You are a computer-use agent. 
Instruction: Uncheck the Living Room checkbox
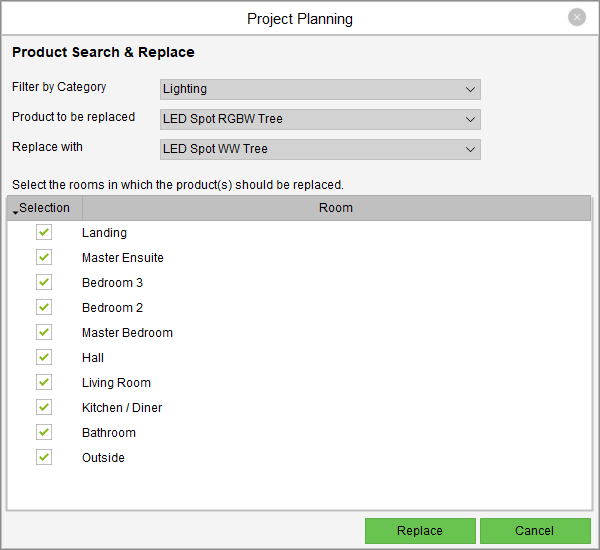(44, 382)
